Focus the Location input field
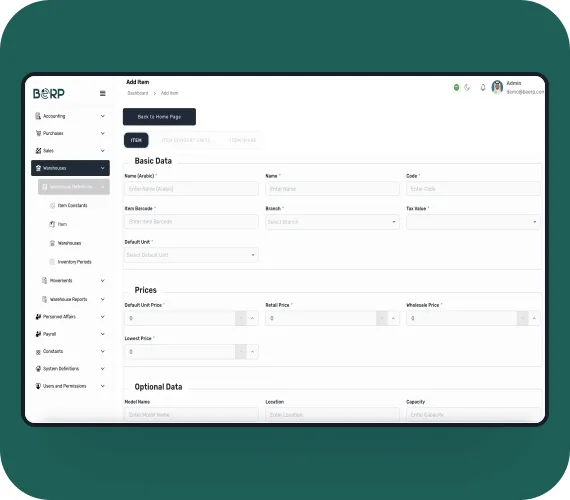 pyautogui.click(x=332, y=415)
